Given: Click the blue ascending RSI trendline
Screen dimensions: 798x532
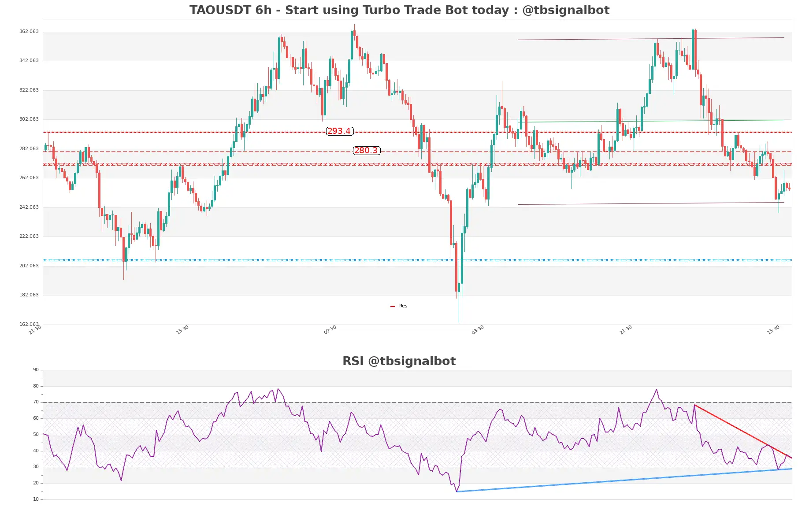Looking at the screenshot, I should [x=624, y=480].
